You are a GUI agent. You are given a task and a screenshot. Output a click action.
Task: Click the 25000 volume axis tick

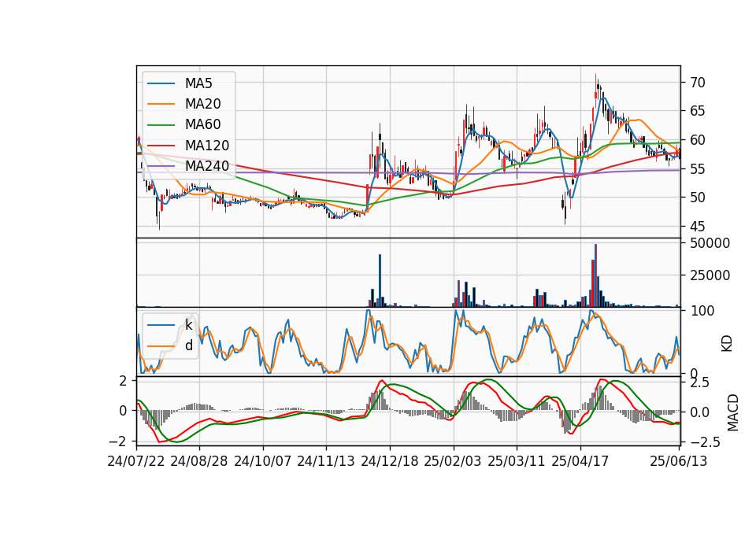tap(710, 275)
